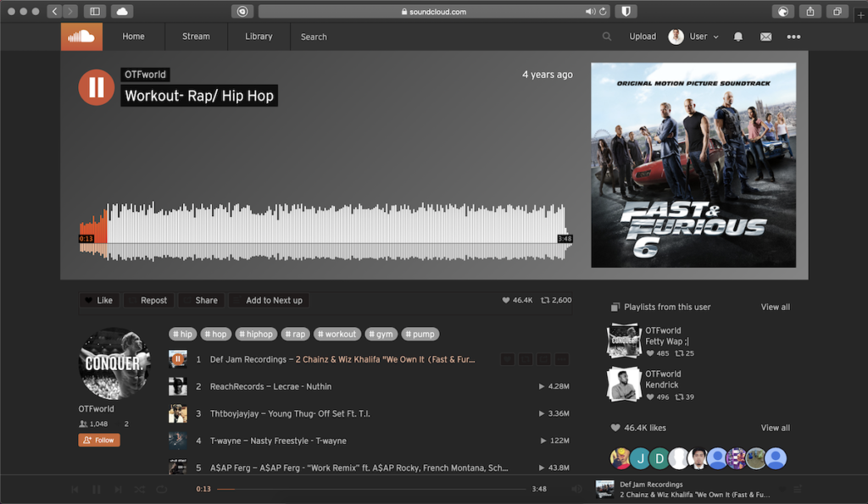Screen dimensions: 868x504
Task: Toggle Repost for this playlist
Action: tap(148, 300)
